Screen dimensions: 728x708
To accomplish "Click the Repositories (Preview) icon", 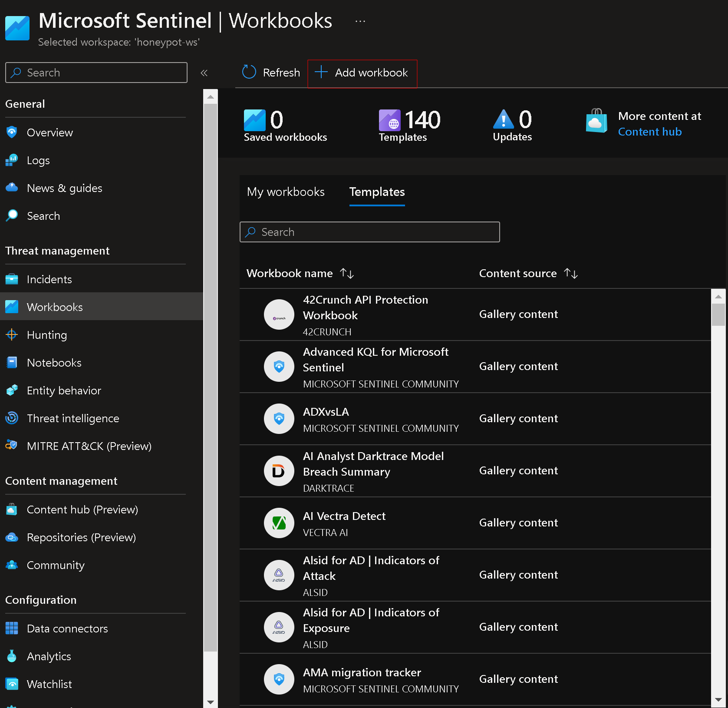I will click(12, 537).
